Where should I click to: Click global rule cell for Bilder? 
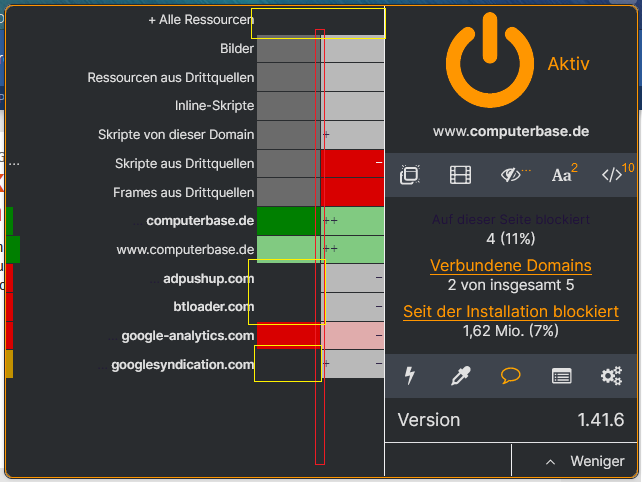click(x=289, y=48)
